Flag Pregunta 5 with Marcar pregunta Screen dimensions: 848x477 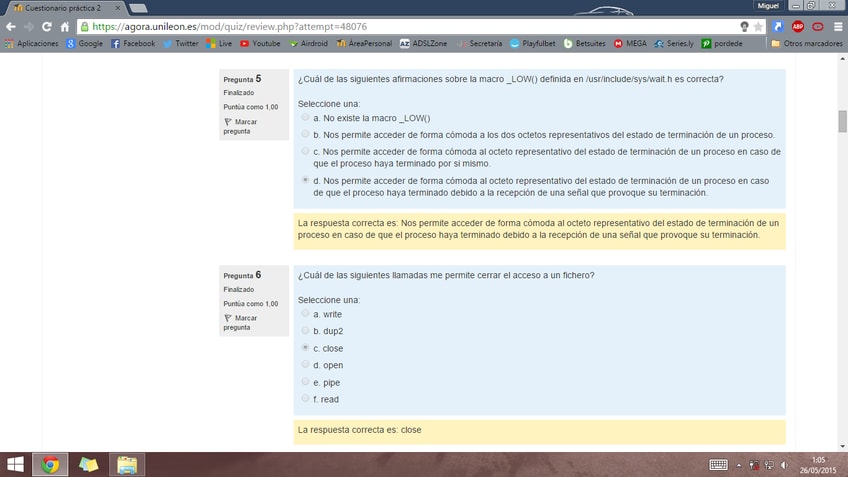click(x=241, y=127)
